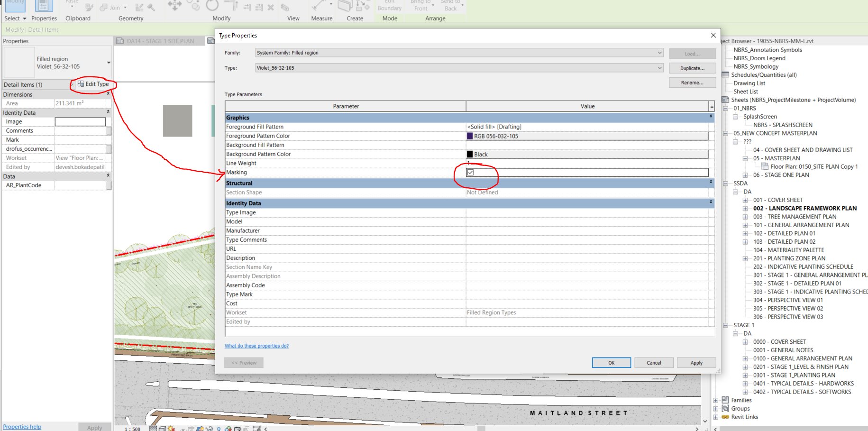Enable the circled Masking checkbox

click(471, 172)
